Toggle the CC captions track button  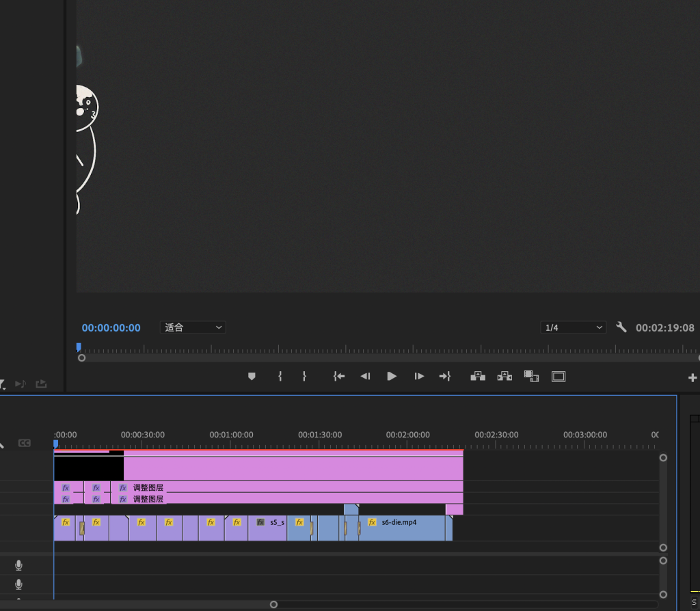point(25,443)
